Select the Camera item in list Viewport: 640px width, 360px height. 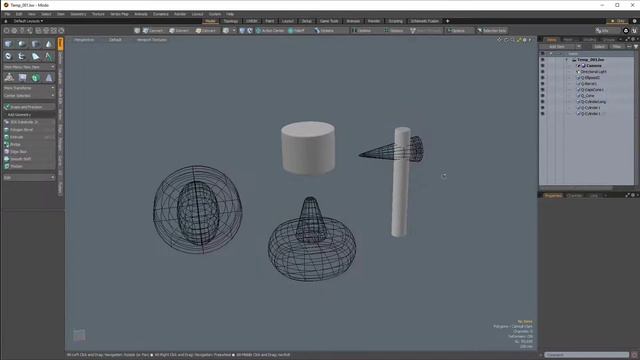click(594, 65)
